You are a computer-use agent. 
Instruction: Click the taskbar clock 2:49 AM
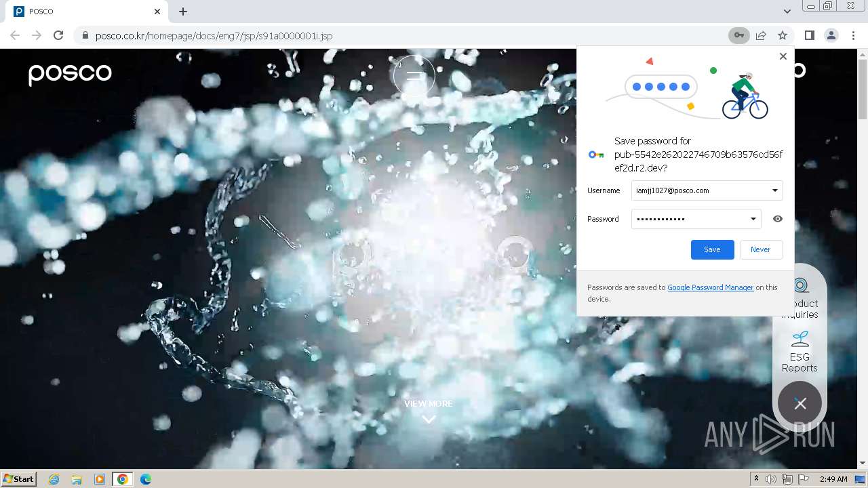point(833,479)
